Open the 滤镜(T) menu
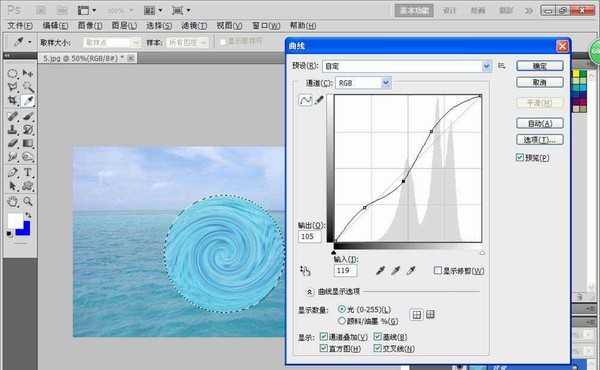Image resolution: width=600 pixels, height=370 pixels. (194, 26)
